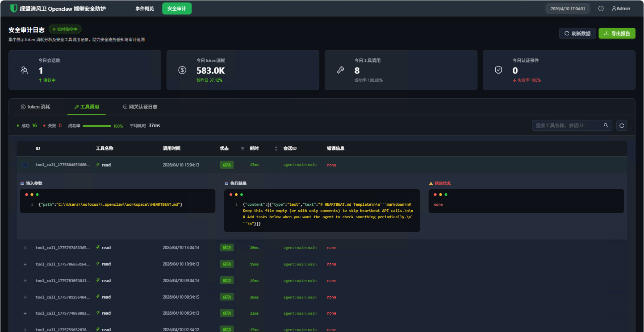Click the 583.0K token consumption value
Screen dimensions: 644x332
[x=211, y=71]
